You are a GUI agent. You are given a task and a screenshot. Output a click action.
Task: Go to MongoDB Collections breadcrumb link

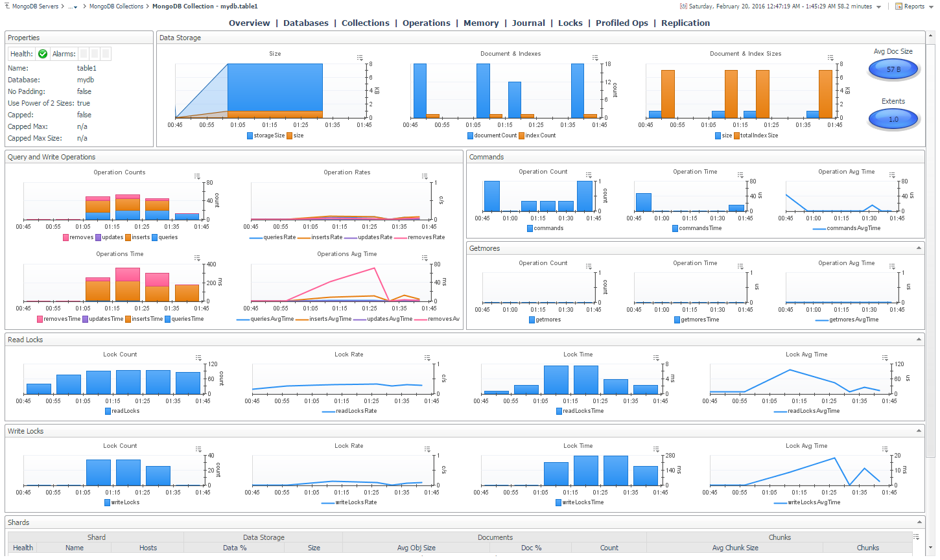coord(116,6)
